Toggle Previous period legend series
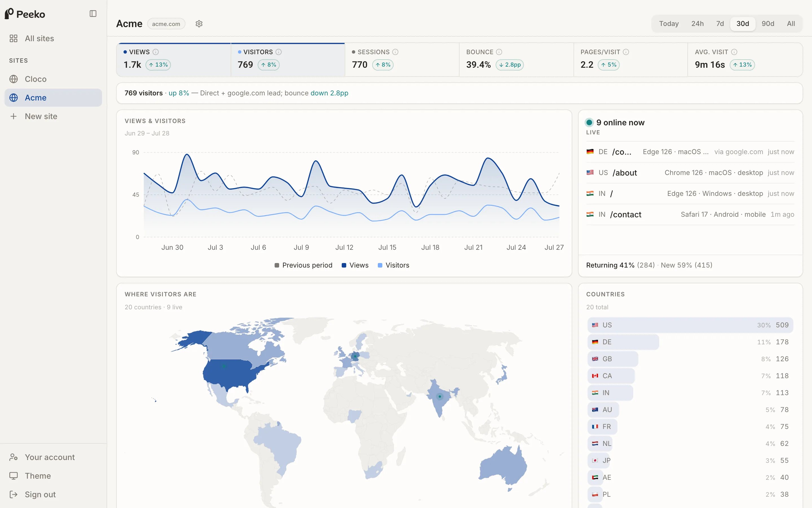The image size is (812, 508). click(x=303, y=265)
